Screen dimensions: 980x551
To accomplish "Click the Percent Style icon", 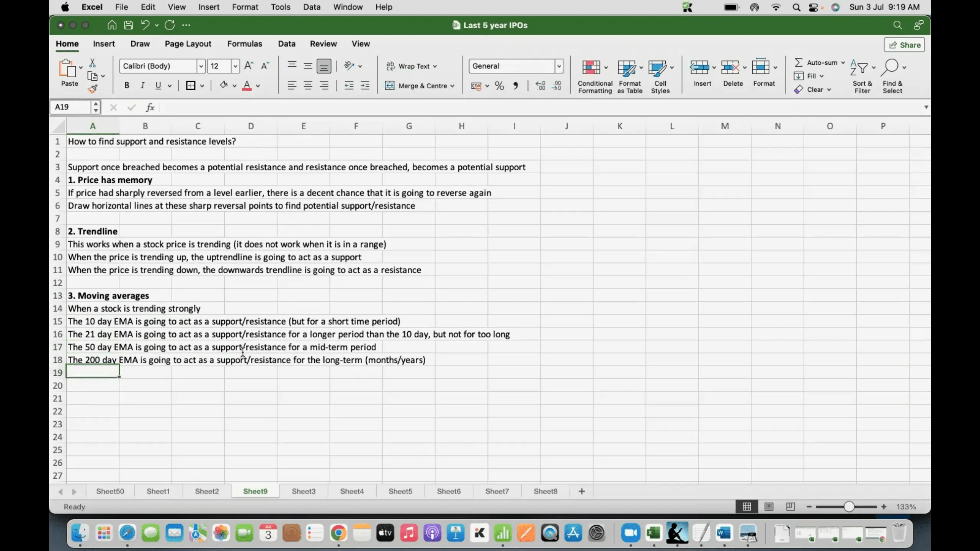I will pos(499,86).
